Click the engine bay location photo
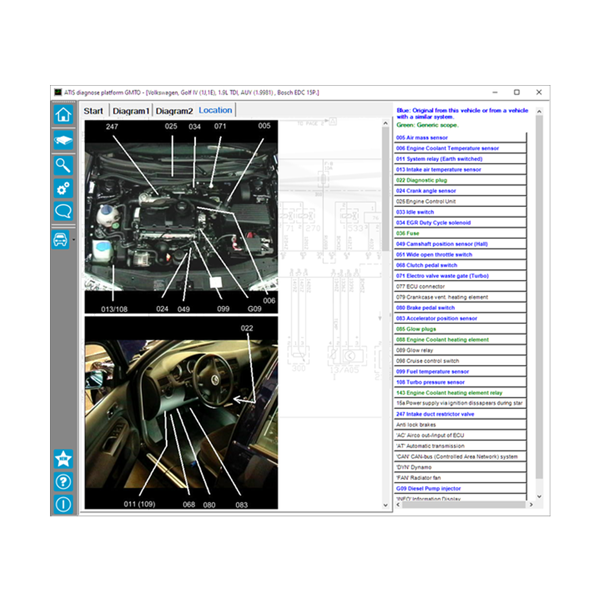This screenshot has height=600, width=600. click(x=181, y=217)
